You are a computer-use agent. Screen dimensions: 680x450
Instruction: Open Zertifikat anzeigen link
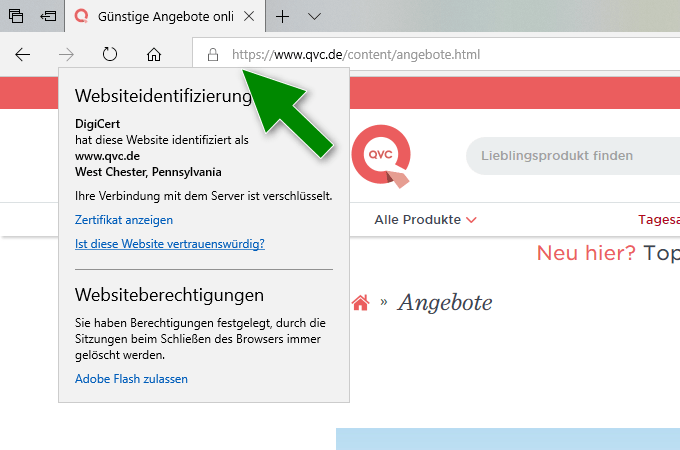[124, 220]
